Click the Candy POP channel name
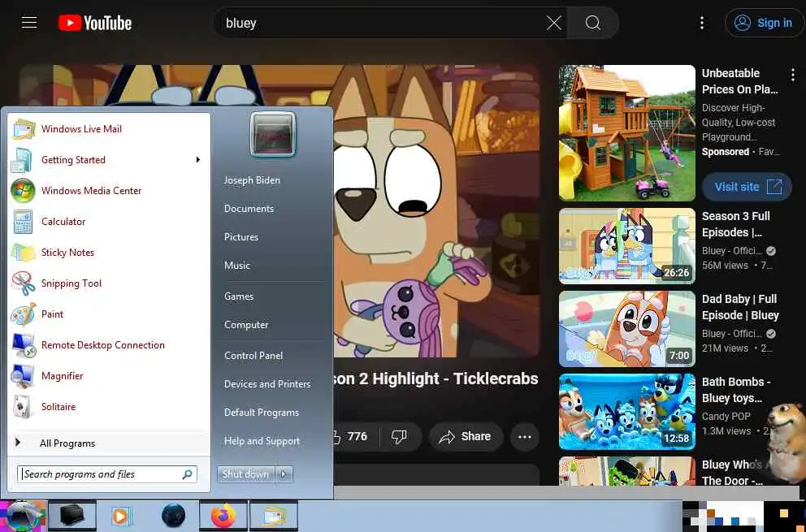806x532 pixels. [x=726, y=417]
